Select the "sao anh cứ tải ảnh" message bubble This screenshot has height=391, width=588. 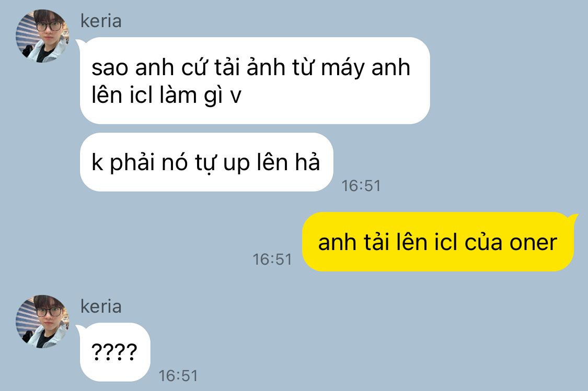pos(255,80)
